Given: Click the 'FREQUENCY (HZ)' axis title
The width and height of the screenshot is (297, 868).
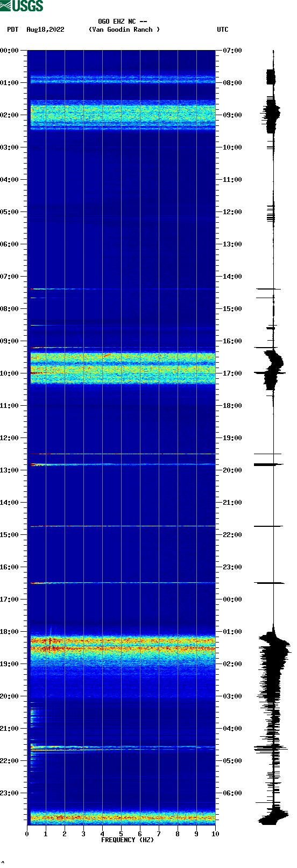Looking at the screenshot, I should click(128, 840).
